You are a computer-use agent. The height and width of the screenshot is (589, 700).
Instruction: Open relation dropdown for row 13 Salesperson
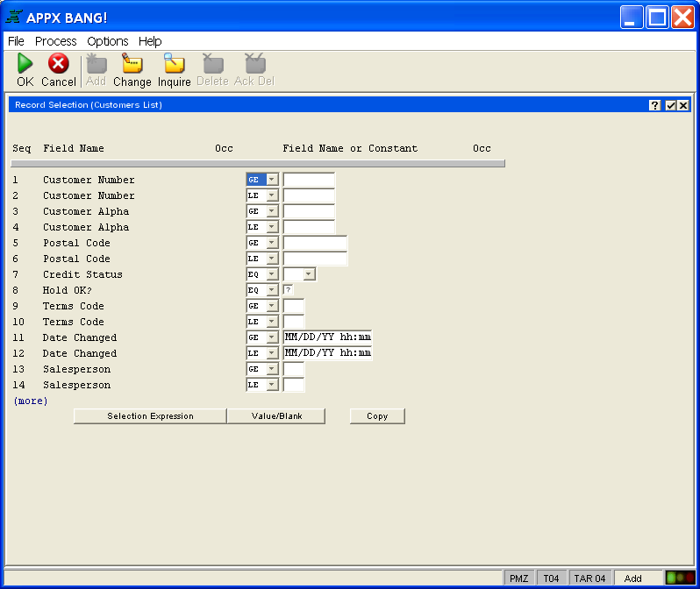point(272,369)
